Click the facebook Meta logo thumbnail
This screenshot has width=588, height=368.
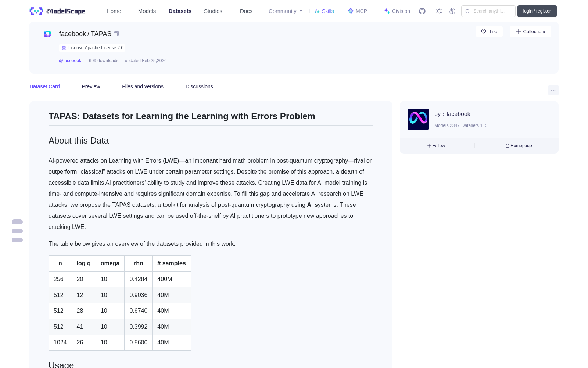click(x=418, y=119)
